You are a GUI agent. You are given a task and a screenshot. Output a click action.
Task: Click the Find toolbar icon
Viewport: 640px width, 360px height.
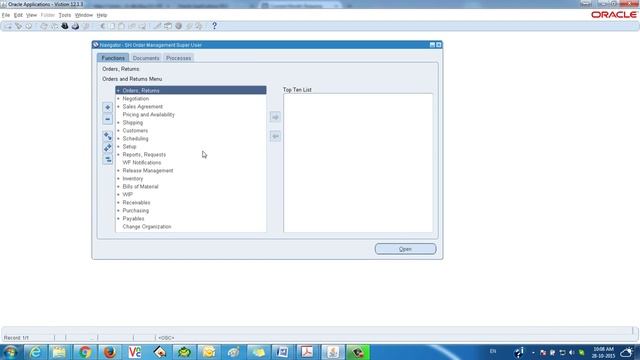point(18,26)
